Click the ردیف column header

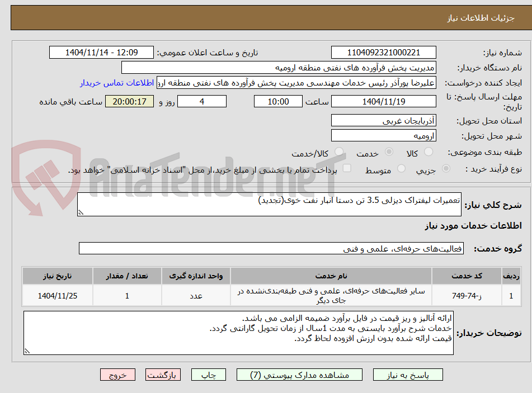tap(511, 276)
